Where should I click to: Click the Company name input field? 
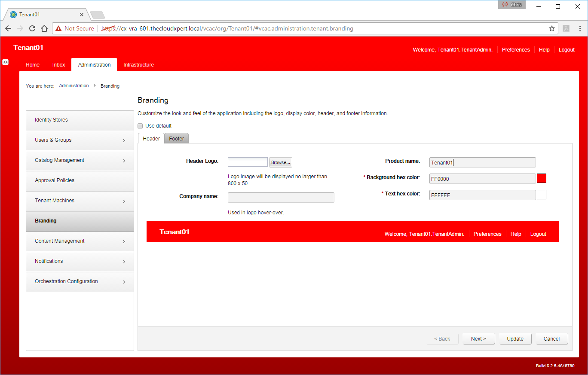[x=281, y=198]
